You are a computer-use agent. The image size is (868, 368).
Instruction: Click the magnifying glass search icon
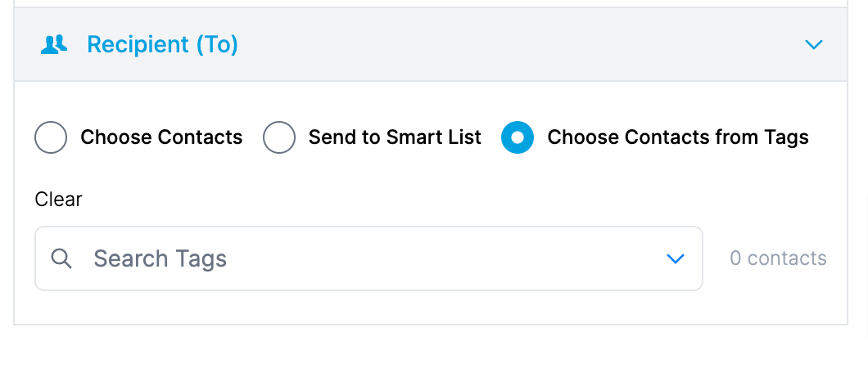click(x=61, y=258)
